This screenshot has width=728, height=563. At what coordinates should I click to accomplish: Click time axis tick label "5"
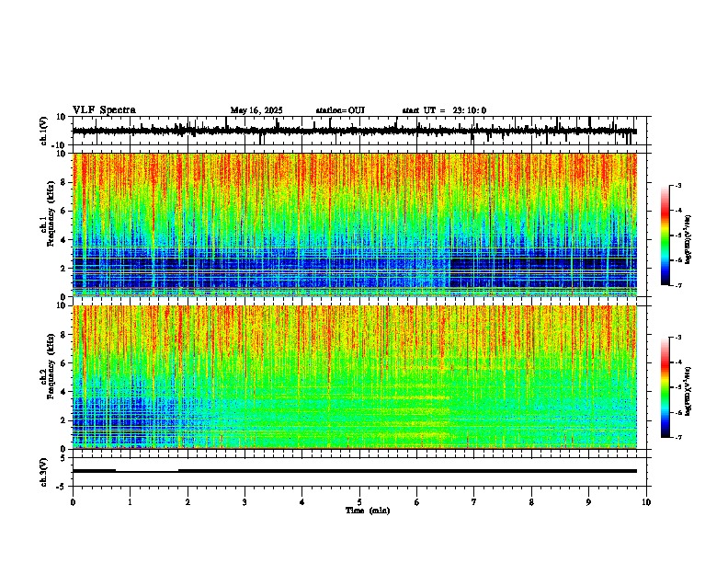[x=359, y=502]
